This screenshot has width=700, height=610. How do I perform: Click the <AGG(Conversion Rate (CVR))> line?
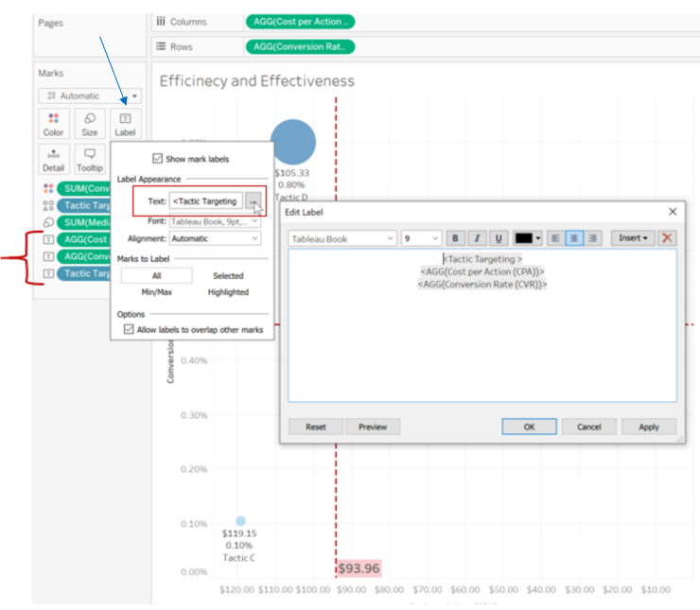482,285
